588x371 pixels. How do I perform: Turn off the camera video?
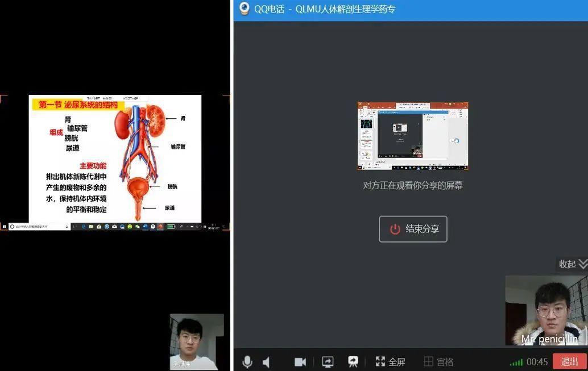tap(300, 362)
